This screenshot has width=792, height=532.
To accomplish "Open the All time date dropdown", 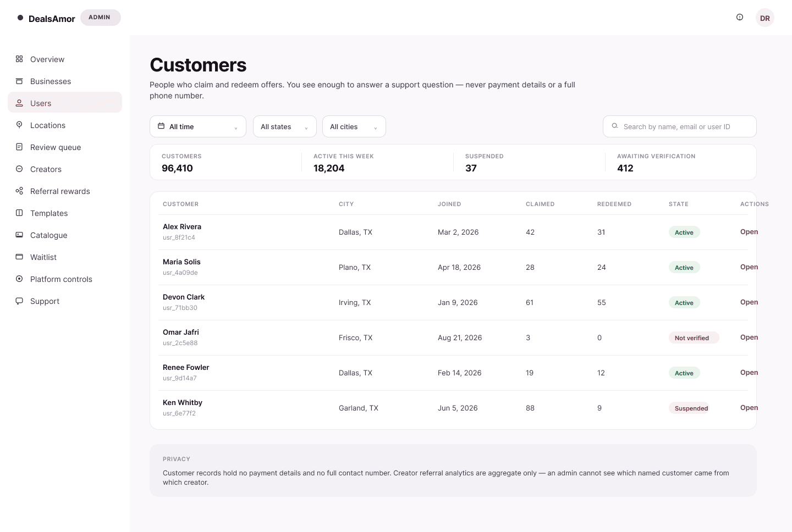I will (x=198, y=126).
